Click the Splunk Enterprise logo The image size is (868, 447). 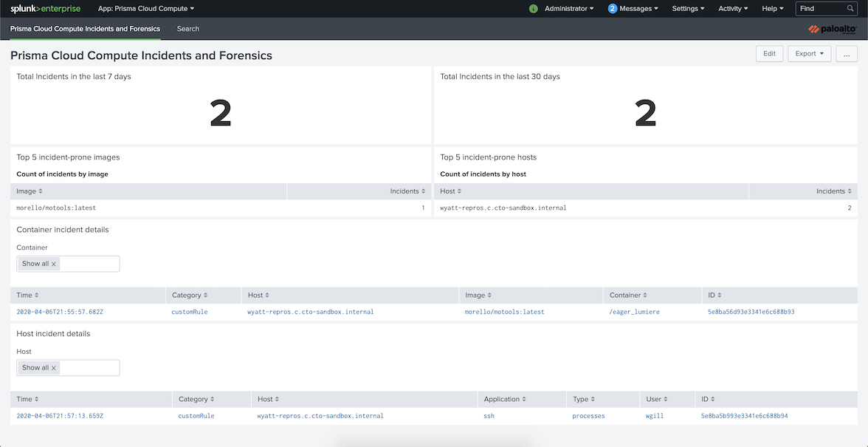pyautogui.click(x=46, y=9)
